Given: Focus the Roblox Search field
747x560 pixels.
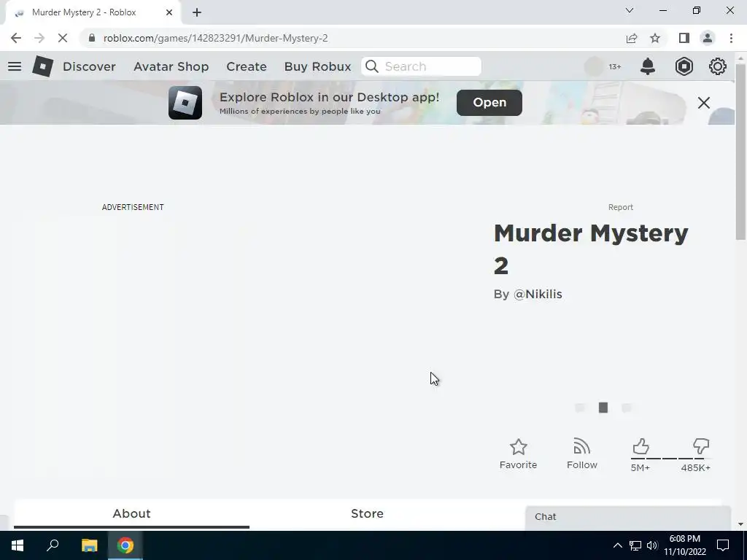Looking at the screenshot, I should [421, 66].
